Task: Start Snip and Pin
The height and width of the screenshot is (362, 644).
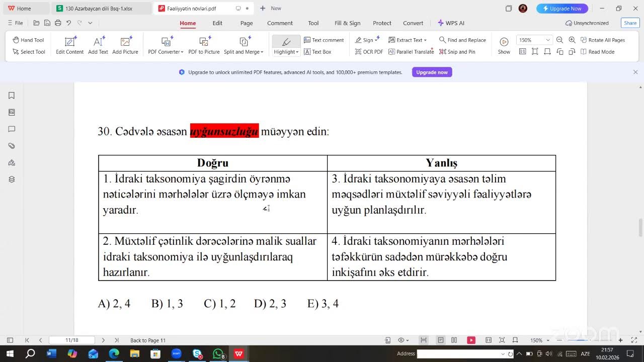Action: click(x=457, y=52)
